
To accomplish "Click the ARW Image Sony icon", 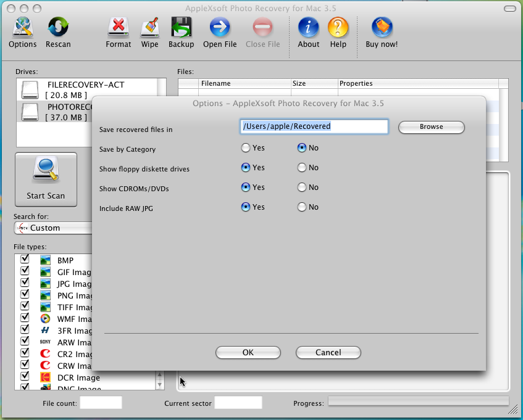I will 45,342.
